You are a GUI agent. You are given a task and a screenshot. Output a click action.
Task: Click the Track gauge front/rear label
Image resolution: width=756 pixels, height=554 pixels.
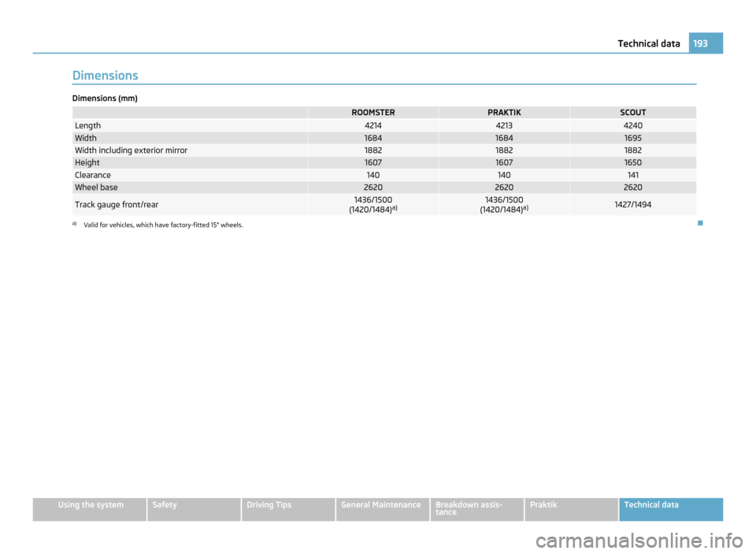117,205
